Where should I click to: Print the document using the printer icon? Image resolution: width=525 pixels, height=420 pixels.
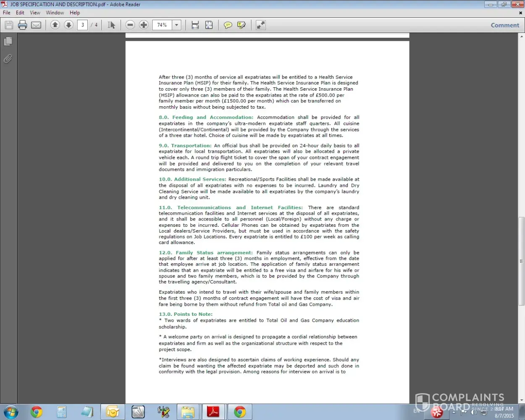point(23,25)
